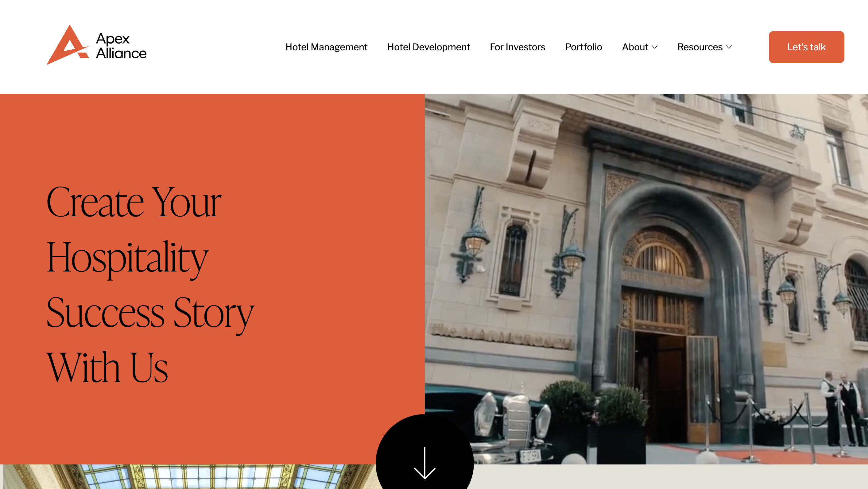This screenshot has height=489, width=868.
Task: Select the For Investors nav link
Action: coord(517,47)
